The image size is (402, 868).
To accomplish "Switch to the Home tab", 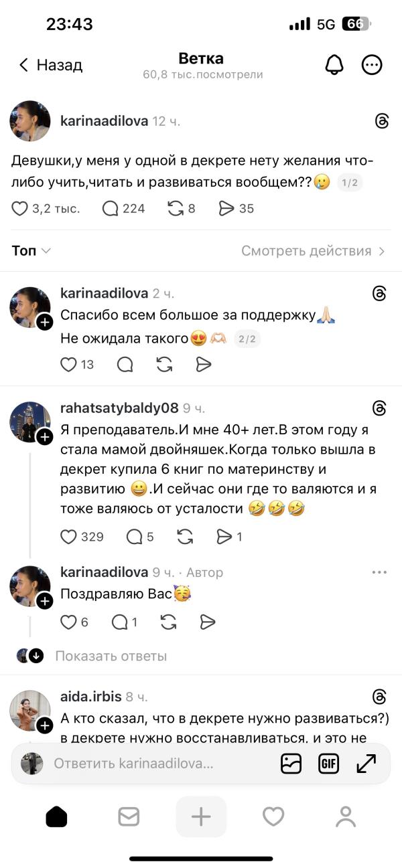I will pyautogui.click(x=56, y=816).
